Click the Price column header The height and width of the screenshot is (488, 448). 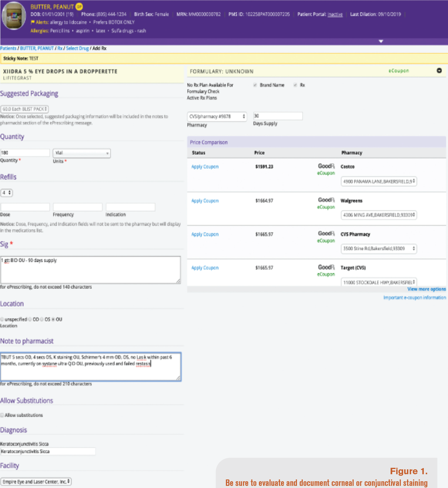(259, 153)
